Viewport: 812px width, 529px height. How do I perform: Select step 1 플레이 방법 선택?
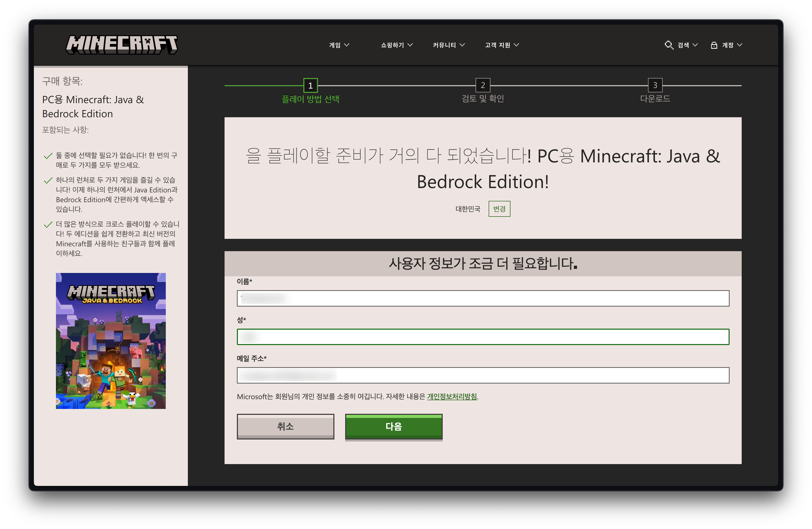[311, 91]
